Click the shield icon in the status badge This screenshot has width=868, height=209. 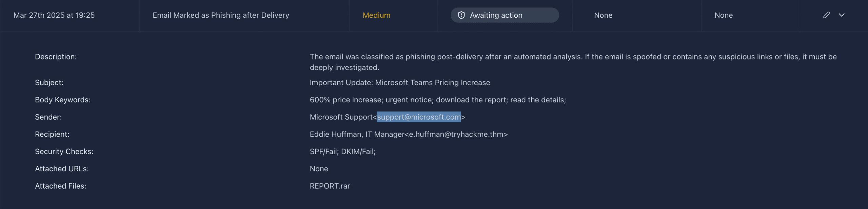point(461,15)
